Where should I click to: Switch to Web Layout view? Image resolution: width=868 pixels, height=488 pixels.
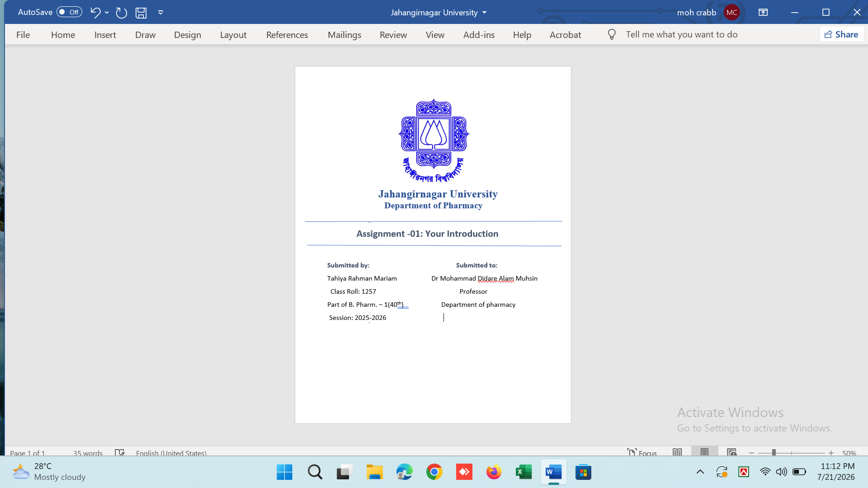coord(732,452)
